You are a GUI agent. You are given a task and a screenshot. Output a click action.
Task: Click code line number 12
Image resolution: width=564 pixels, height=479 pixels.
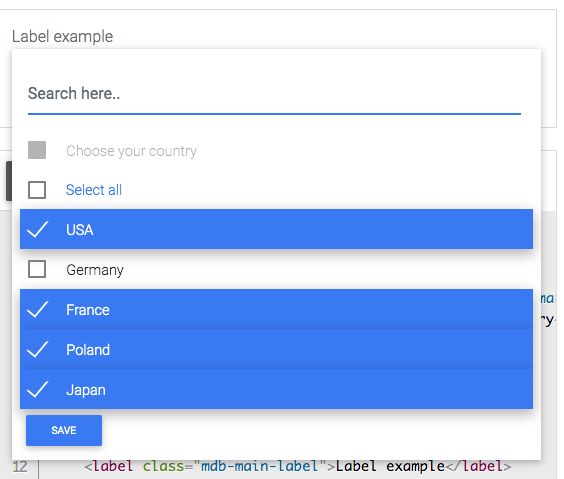click(20, 467)
